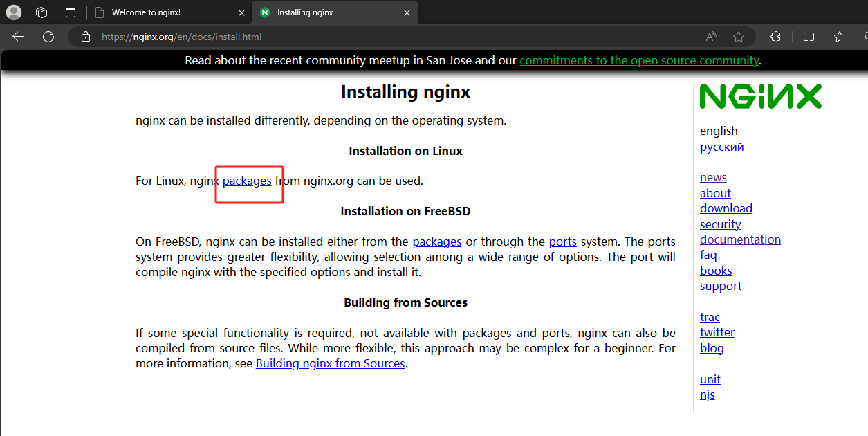Open the twitter sidebar link

pyautogui.click(x=717, y=332)
